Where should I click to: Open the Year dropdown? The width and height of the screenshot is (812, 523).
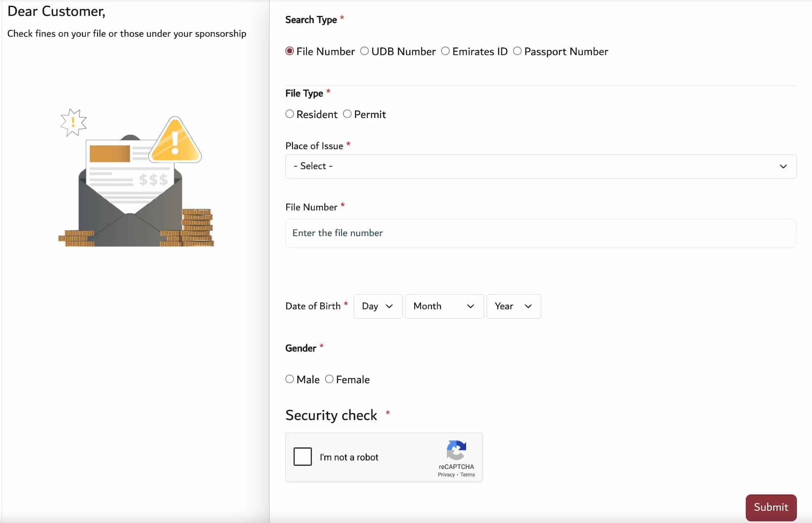click(x=513, y=306)
